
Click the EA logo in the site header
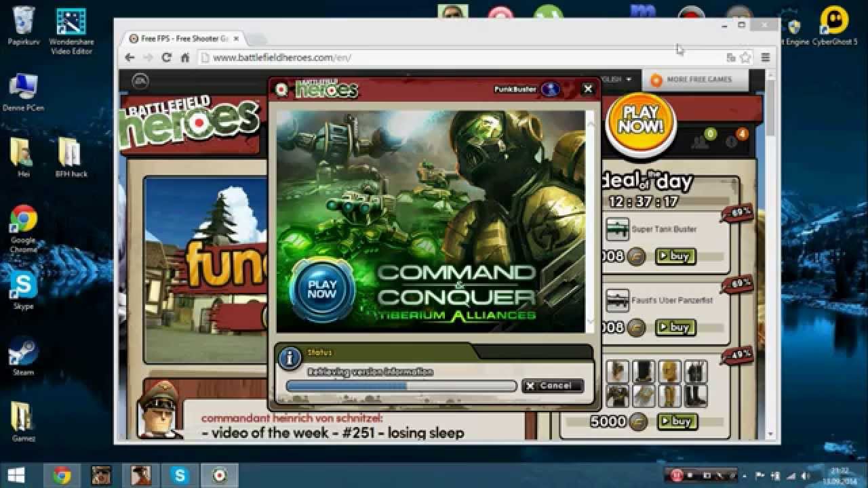(x=140, y=81)
